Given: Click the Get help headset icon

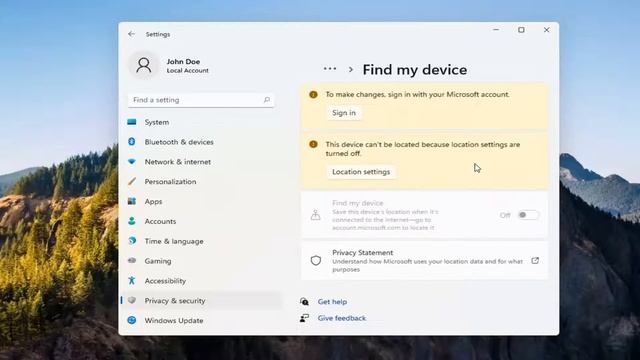Looking at the screenshot, I should (304, 302).
